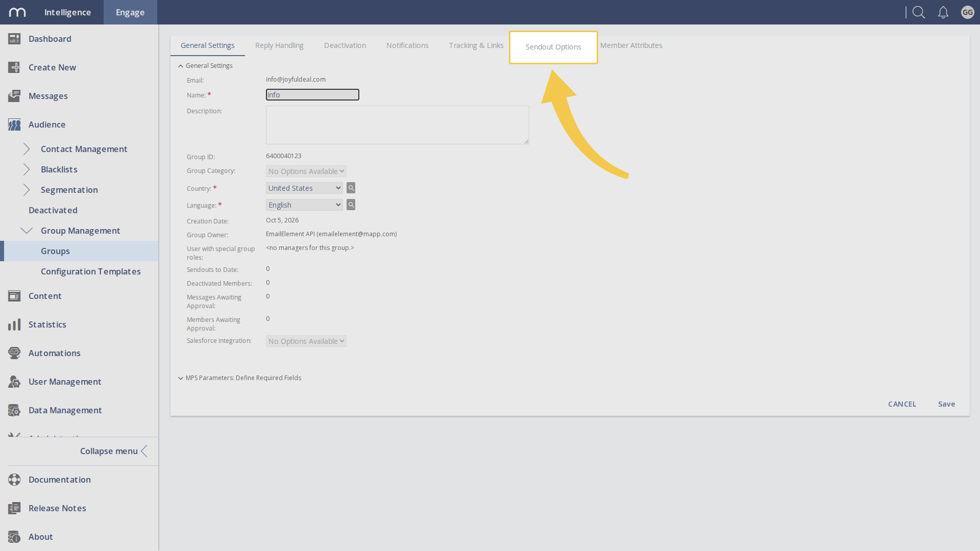The width and height of the screenshot is (980, 551).
Task: Switch to the Sendout Options tab
Action: (553, 47)
